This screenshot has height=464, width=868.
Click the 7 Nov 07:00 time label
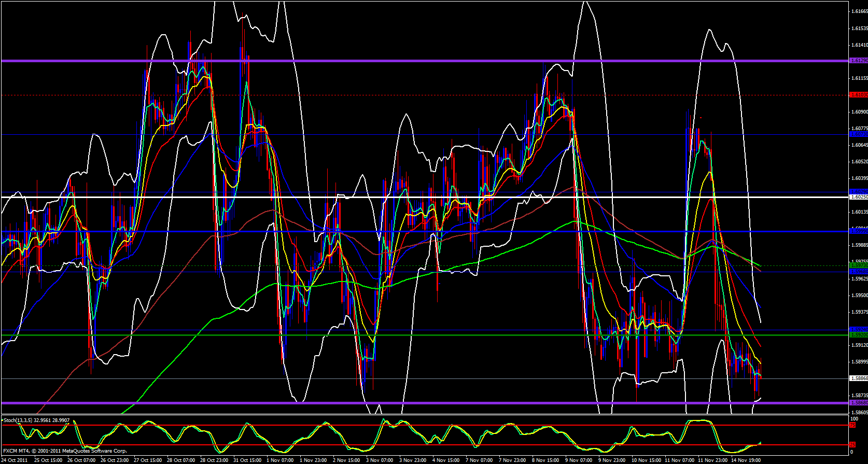[x=479, y=460]
